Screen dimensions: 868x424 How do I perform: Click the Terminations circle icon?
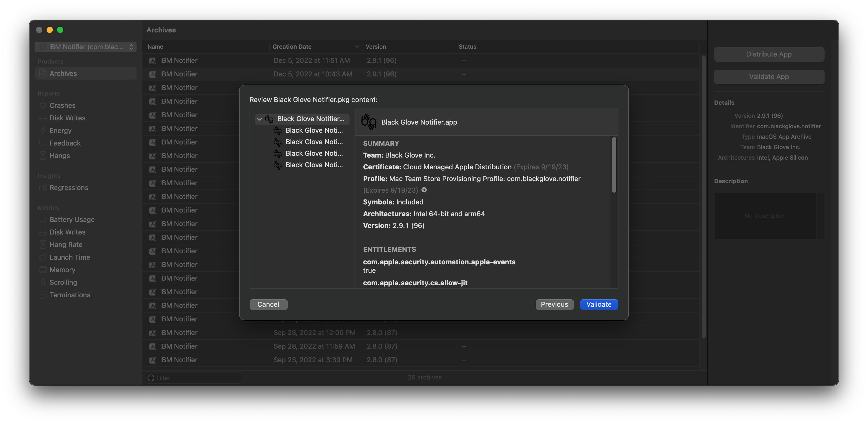pyautogui.click(x=43, y=295)
